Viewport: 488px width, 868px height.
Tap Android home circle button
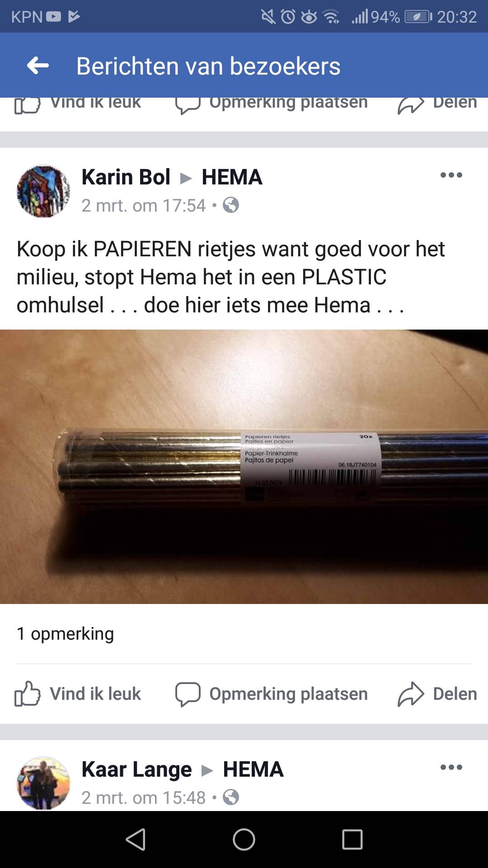coord(244,840)
